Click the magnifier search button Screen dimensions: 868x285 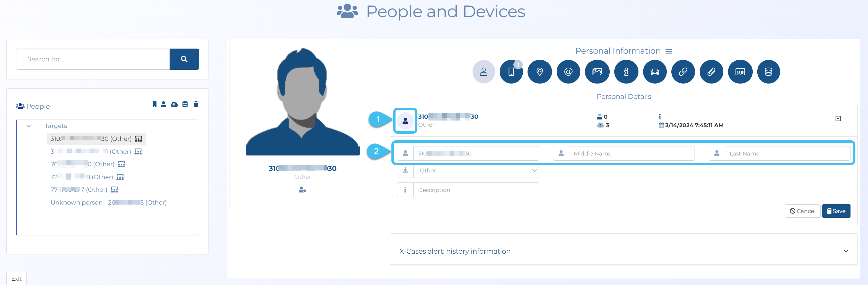pyautogui.click(x=184, y=59)
